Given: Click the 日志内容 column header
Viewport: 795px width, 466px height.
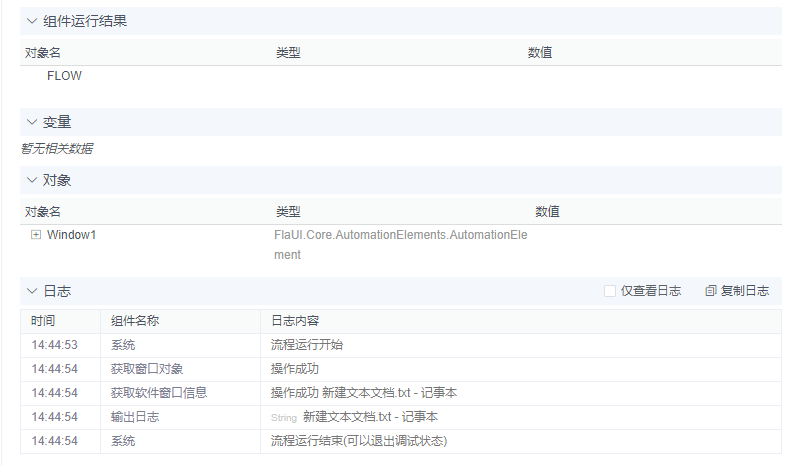Looking at the screenshot, I should (x=295, y=321).
